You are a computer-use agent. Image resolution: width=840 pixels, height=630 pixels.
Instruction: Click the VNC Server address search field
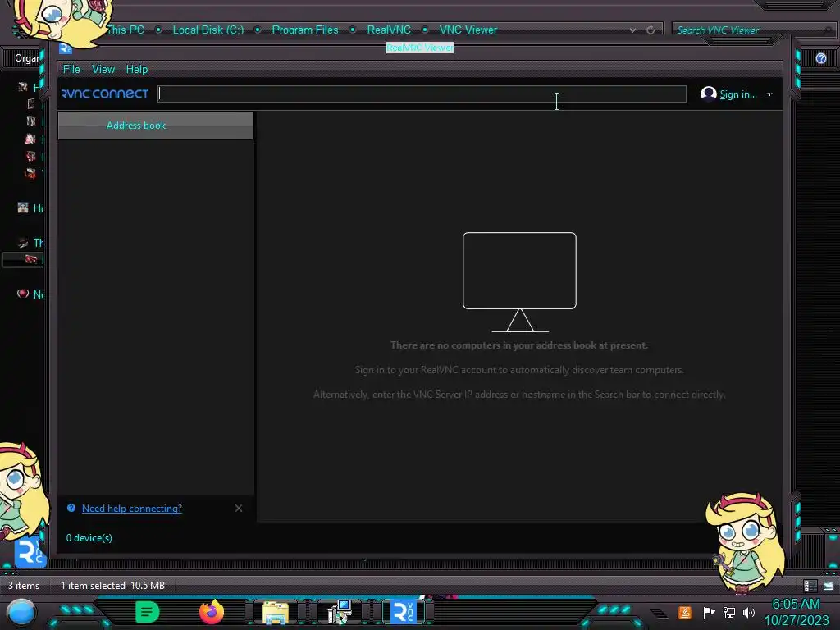(x=422, y=94)
